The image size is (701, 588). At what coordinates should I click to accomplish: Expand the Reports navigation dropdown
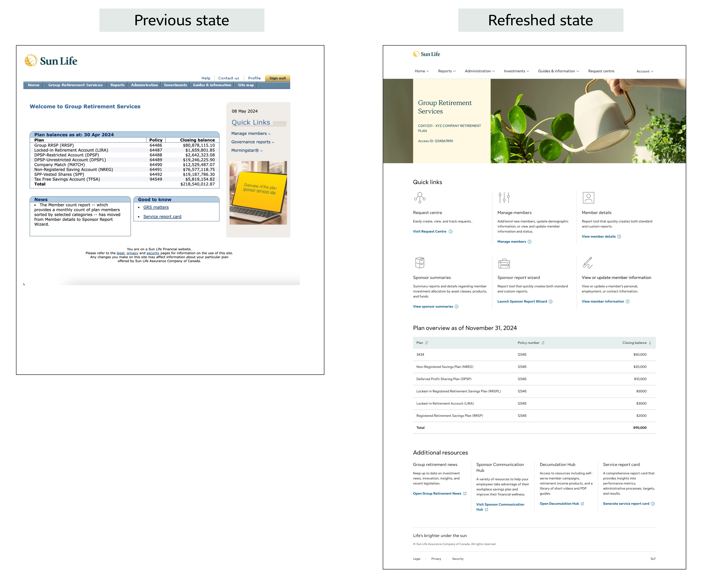447,71
